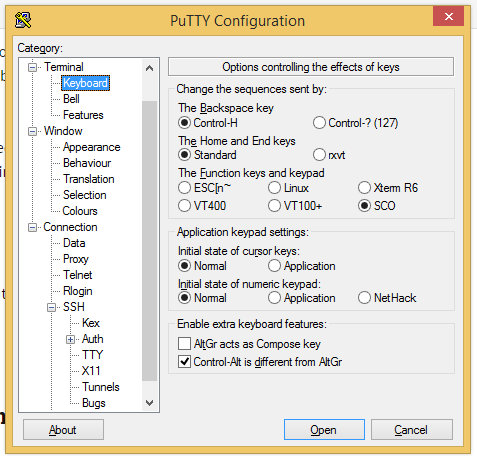
Task: Click the category scrollbar down arrow
Action: [150, 403]
